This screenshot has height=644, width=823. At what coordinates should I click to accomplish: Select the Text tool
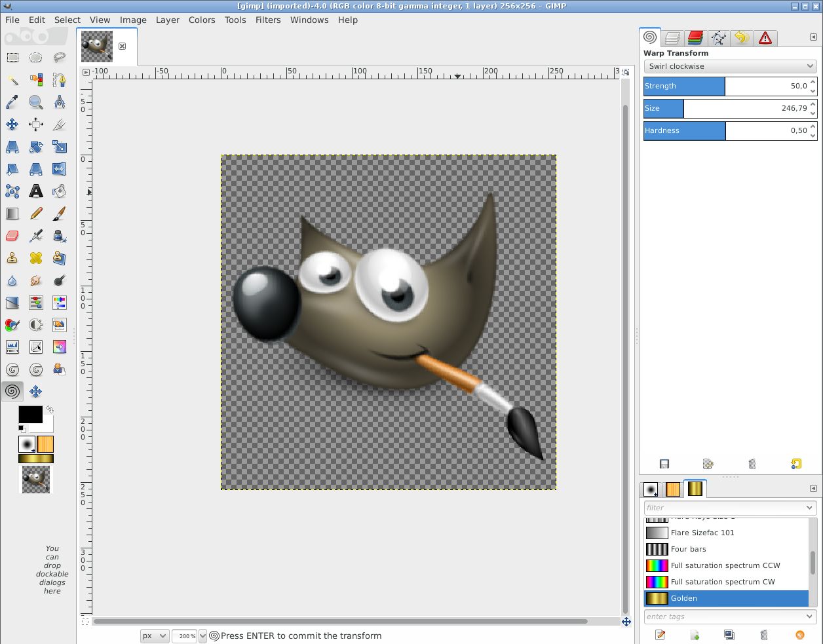coord(36,191)
